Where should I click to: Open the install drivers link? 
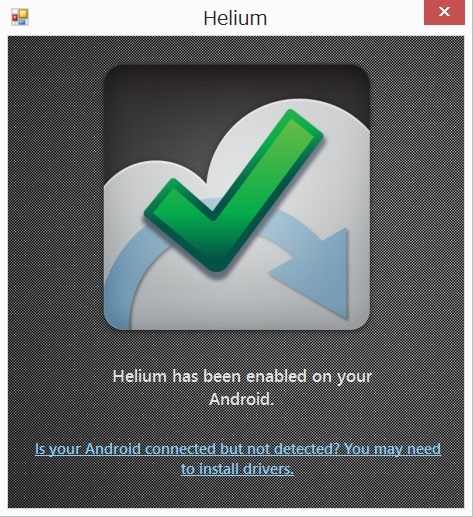(x=237, y=459)
